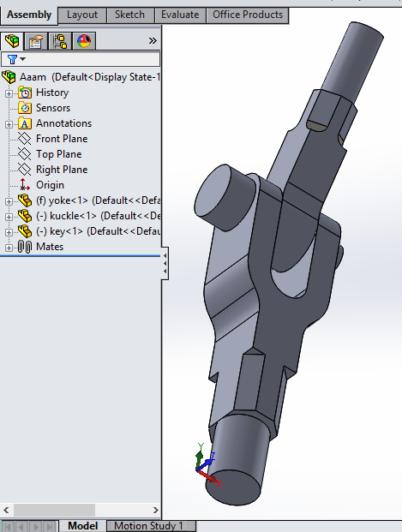
Task: Select Top Plane in the tree
Action: tap(59, 154)
